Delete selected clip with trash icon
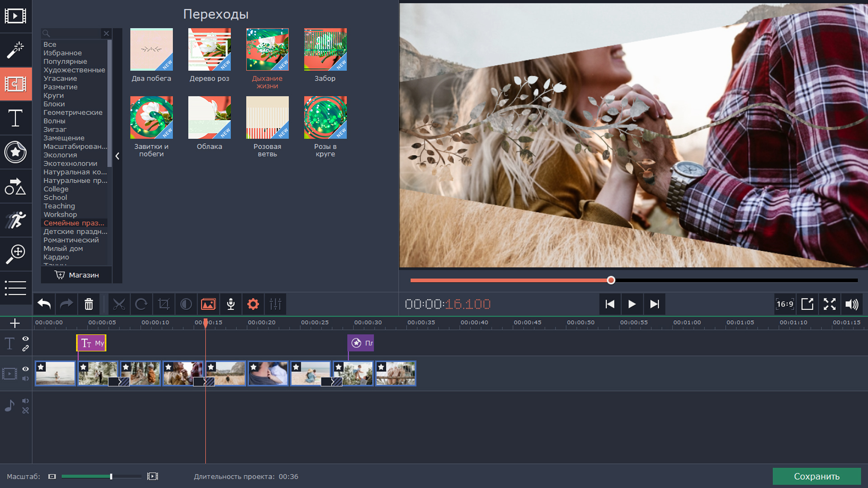Screen dimensions: 868x488 pyautogui.click(x=89, y=304)
